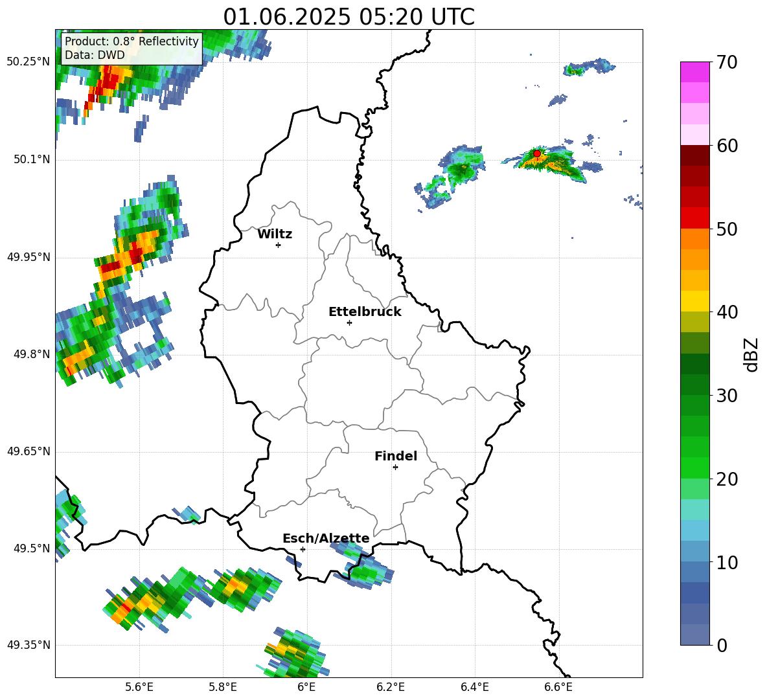Pick the dark green swatch just above the colorbar's 30 tick
Viewport: 767px width, 700px height.
coord(694,385)
